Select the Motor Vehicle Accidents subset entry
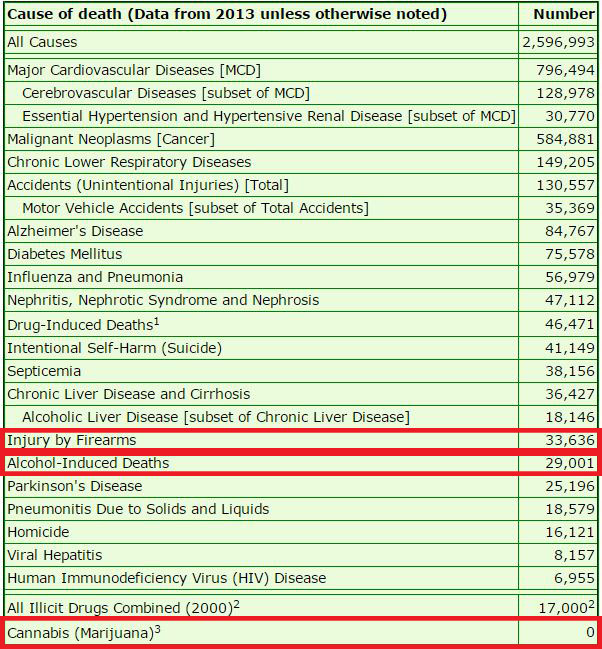This screenshot has height=649, width=602. (194, 208)
